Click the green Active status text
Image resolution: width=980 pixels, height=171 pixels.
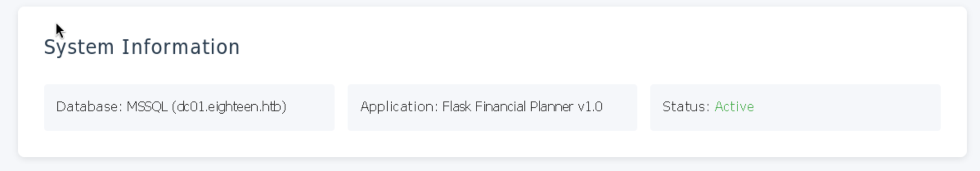point(734,107)
